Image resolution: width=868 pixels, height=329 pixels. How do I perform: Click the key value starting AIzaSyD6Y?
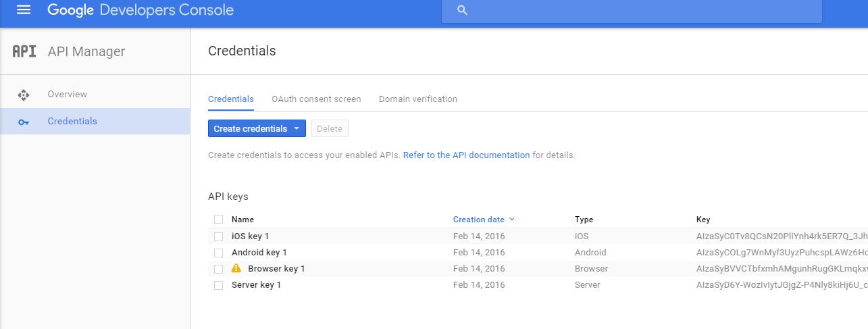point(782,285)
